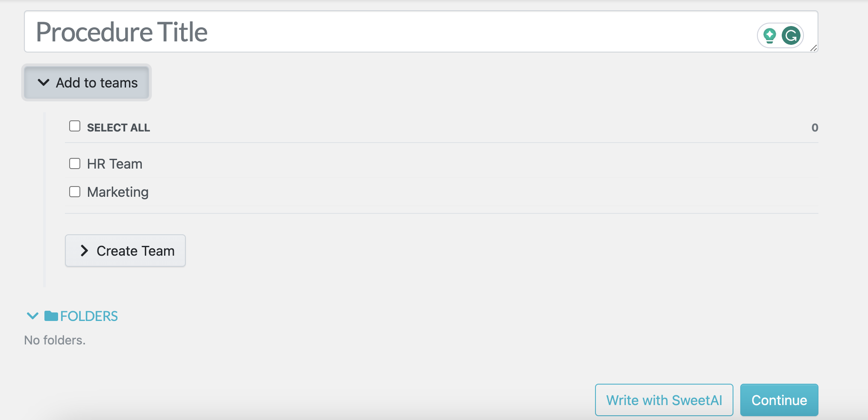Click the SELECT ALL label text
Screen dimensions: 868x420
point(118,128)
